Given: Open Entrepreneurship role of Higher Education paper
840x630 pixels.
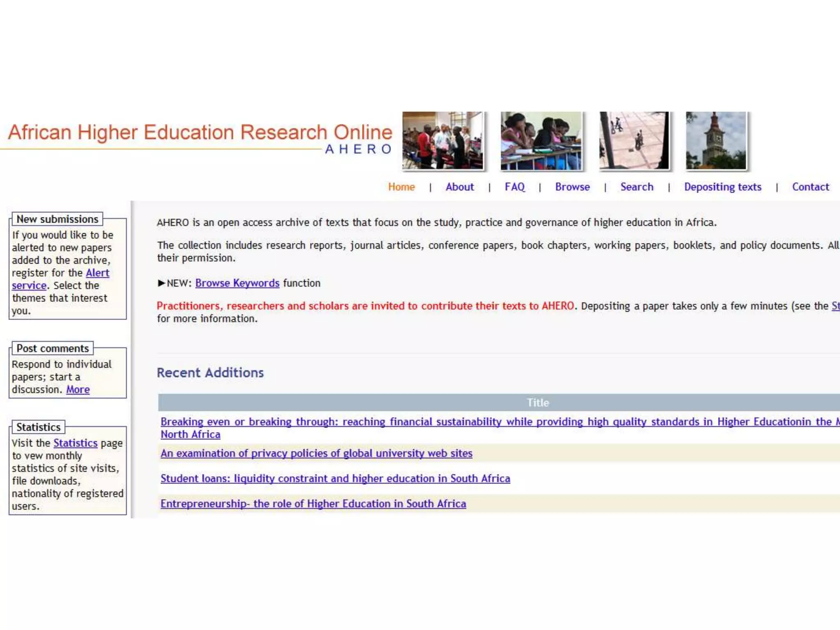Looking at the screenshot, I should pyautogui.click(x=313, y=504).
